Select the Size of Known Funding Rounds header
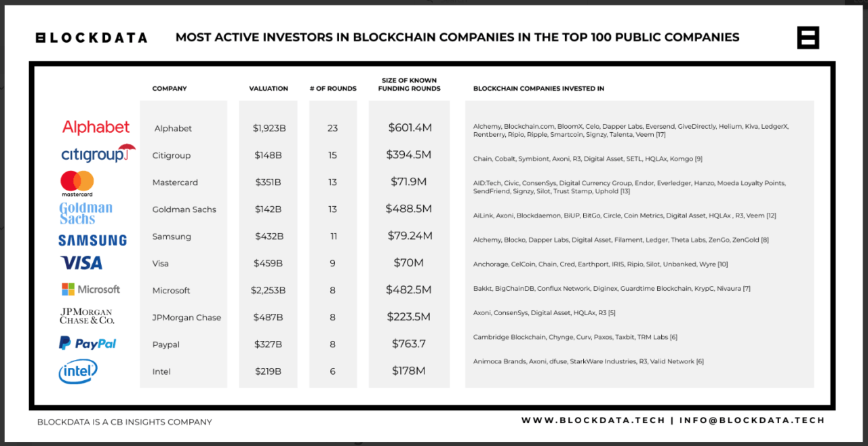Screen dimensions: 868x446 [x=409, y=85]
